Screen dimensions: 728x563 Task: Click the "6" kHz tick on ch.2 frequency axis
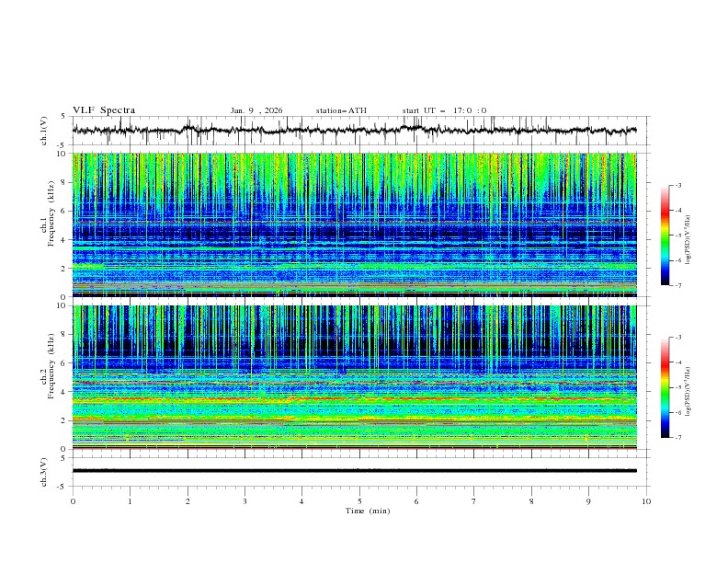(63, 363)
